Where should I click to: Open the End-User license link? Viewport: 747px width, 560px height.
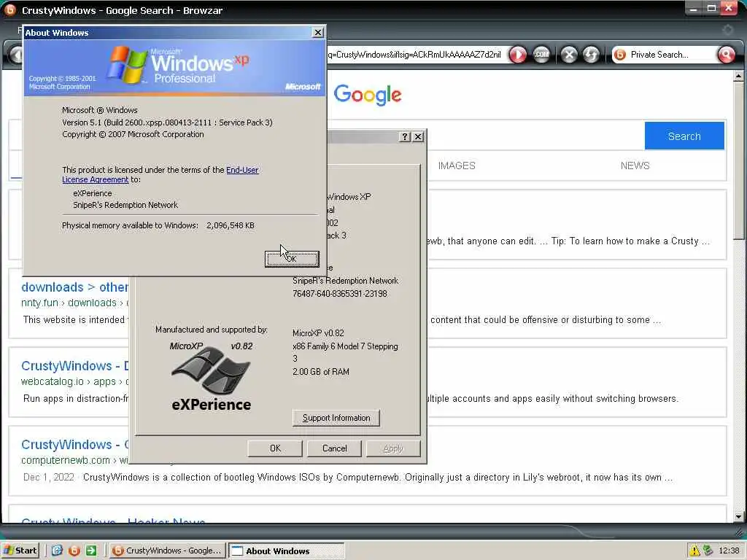(242, 170)
